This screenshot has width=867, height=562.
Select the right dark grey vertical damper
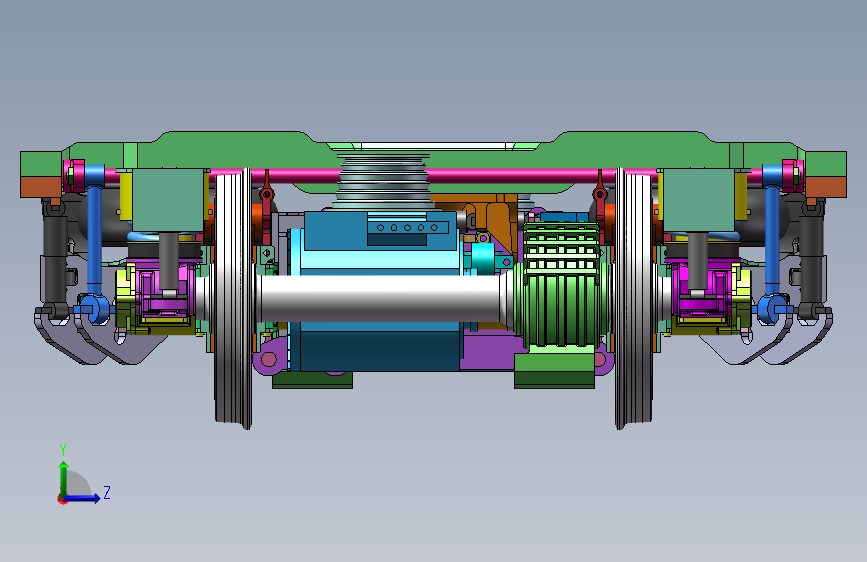[812, 257]
